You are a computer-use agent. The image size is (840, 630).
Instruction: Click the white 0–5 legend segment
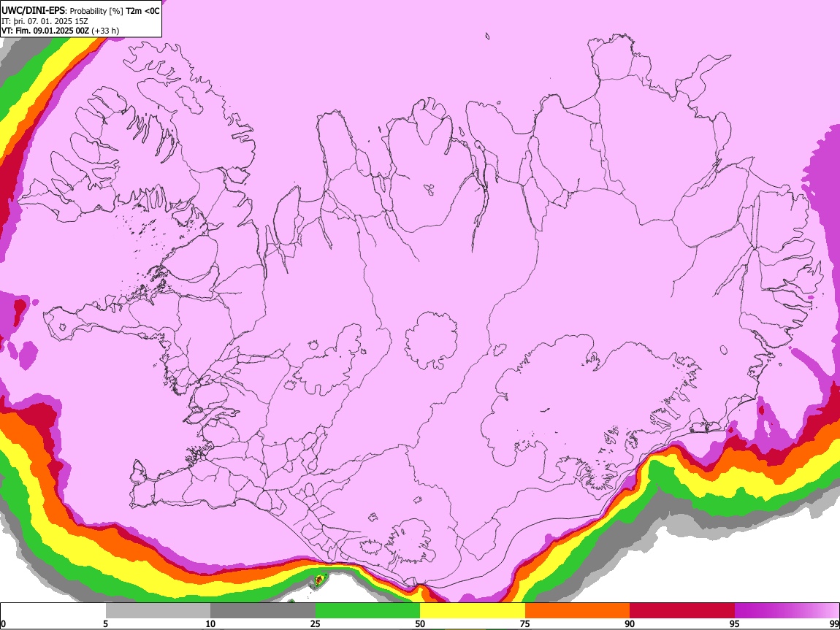[53, 611]
